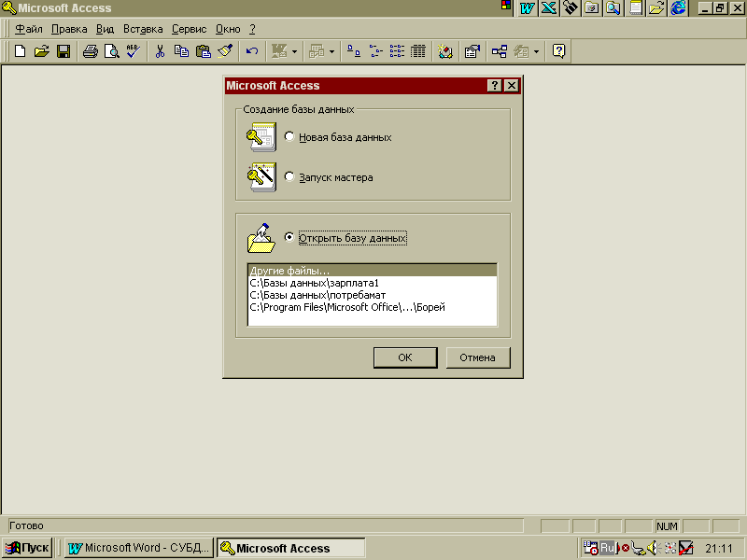Click the notepad shortcut bar icon
The image size is (747, 560).
click(x=635, y=7)
